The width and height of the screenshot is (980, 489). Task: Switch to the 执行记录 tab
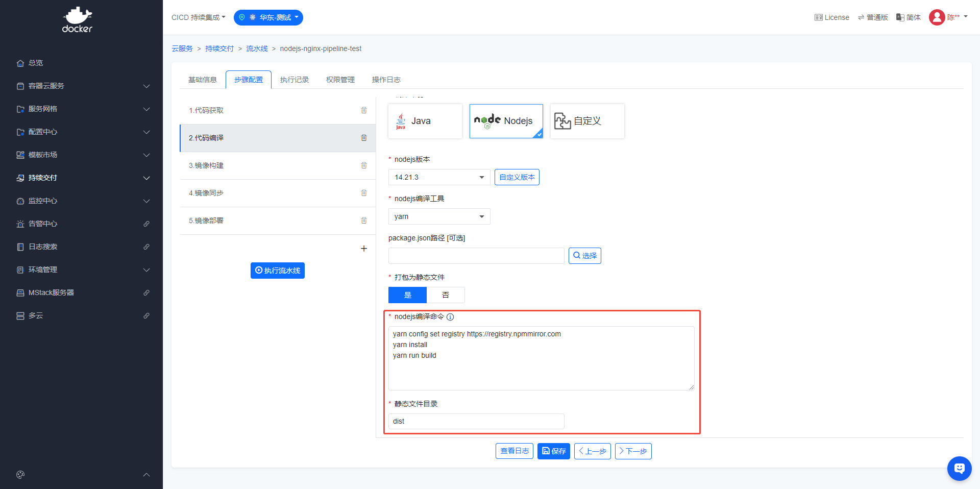295,80
